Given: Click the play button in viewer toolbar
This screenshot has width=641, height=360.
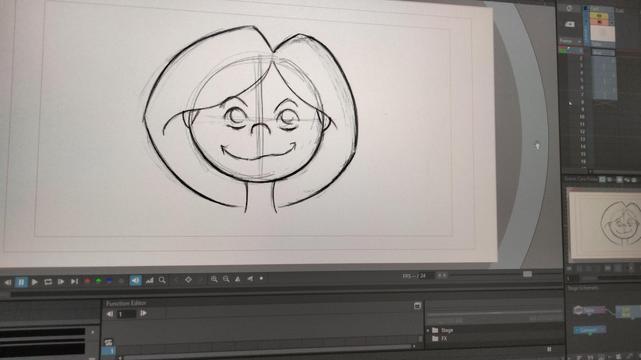Looking at the screenshot, I should (35, 282).
